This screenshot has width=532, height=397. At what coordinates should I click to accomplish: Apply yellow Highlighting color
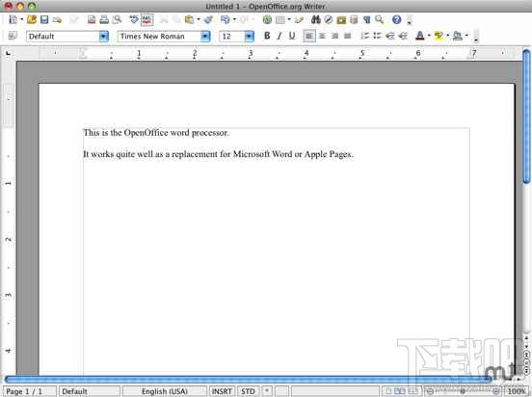439,36
